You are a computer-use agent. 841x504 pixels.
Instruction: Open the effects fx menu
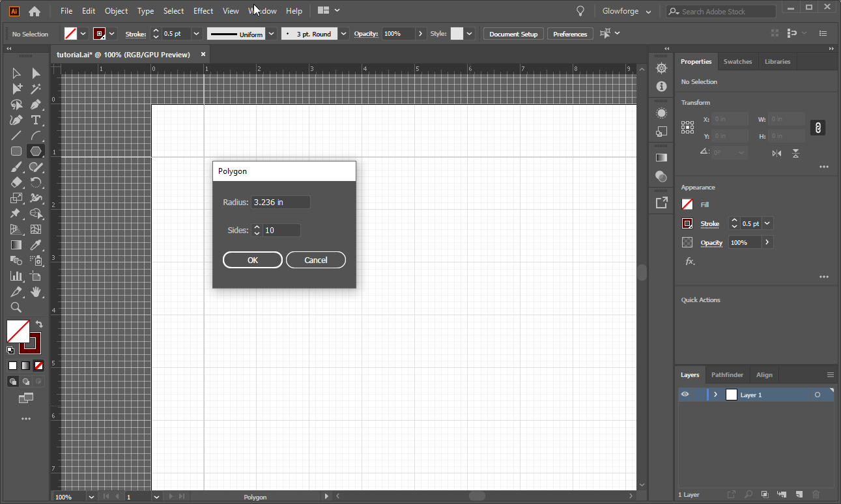tap(690, 261)
